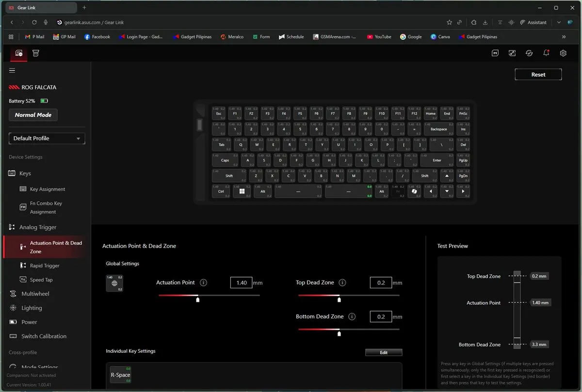
Task: Click the Actuation Point slider handle
Action: coord(197,299)
